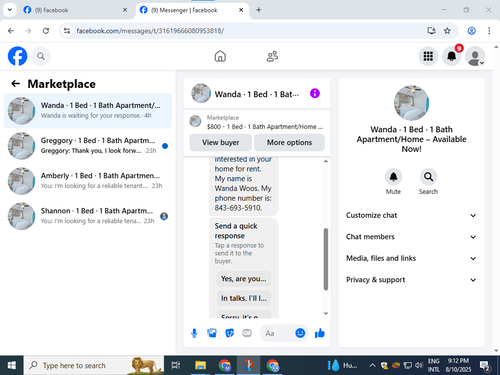500x375 pixels.
Task: Click the View buyer button
Action: pos(220,142)
